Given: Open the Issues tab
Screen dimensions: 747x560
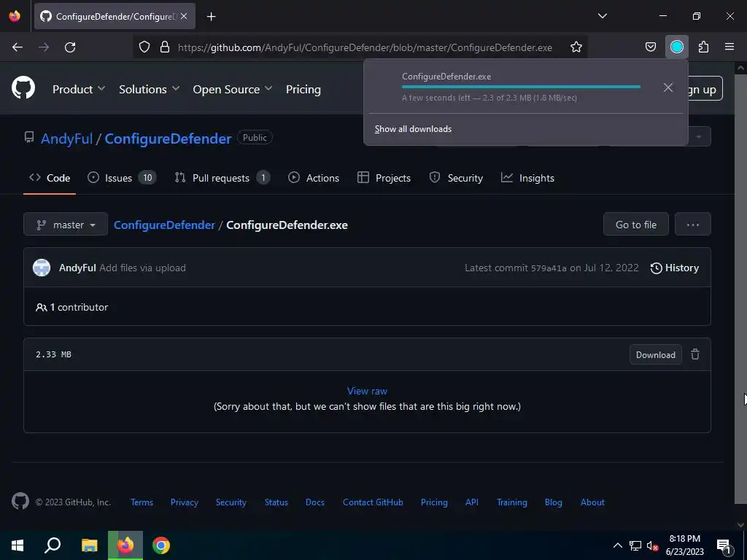Looking at the screenshot, I should point(122,178).
